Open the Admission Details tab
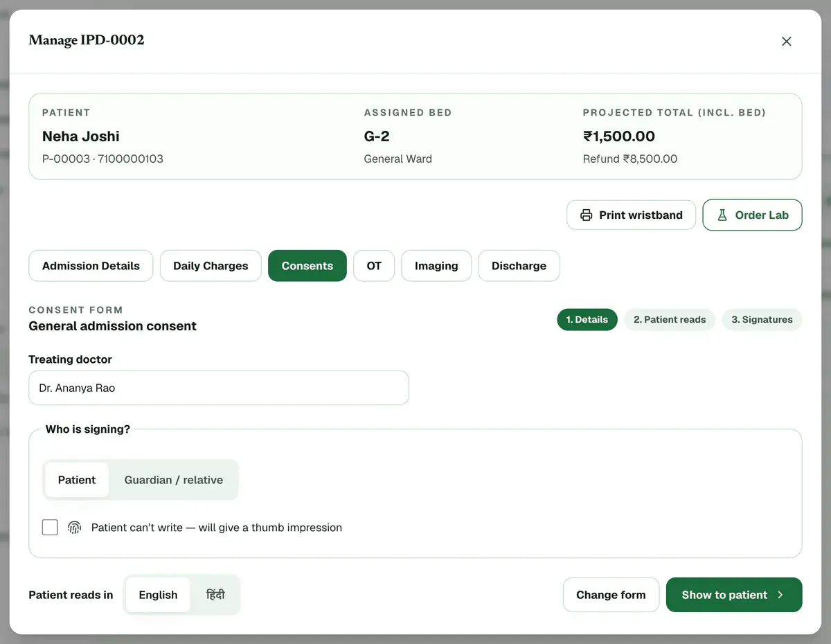Screen dimensions: 831x644 (91, 266)
